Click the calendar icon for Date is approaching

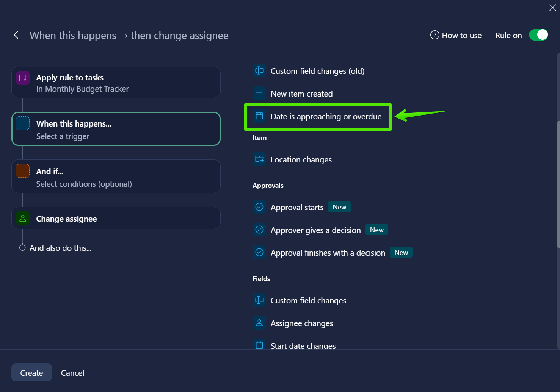[259, 116]
